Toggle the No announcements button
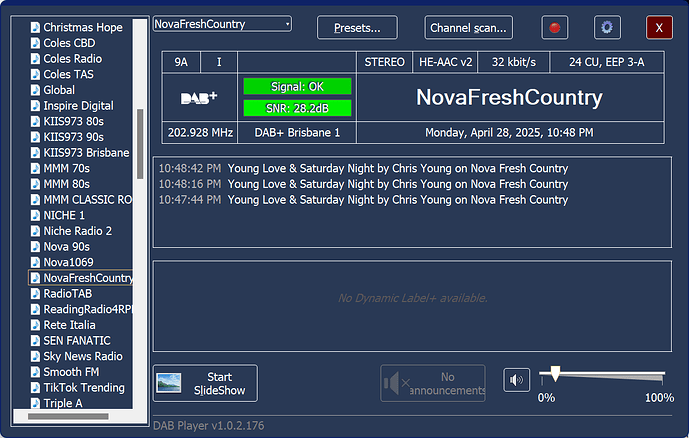This screenshot has width=689, height=438. pyautogui.click(x=432, y=383)
